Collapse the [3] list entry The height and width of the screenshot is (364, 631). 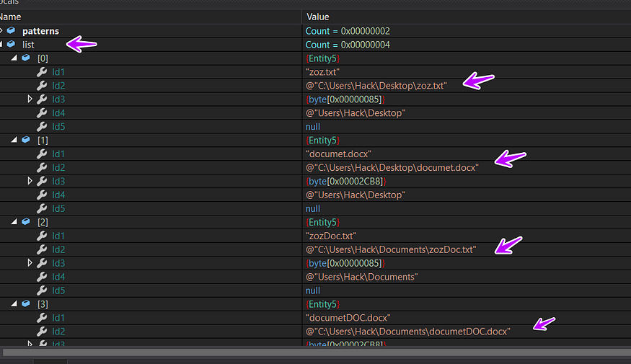click(x=14, y=304)
